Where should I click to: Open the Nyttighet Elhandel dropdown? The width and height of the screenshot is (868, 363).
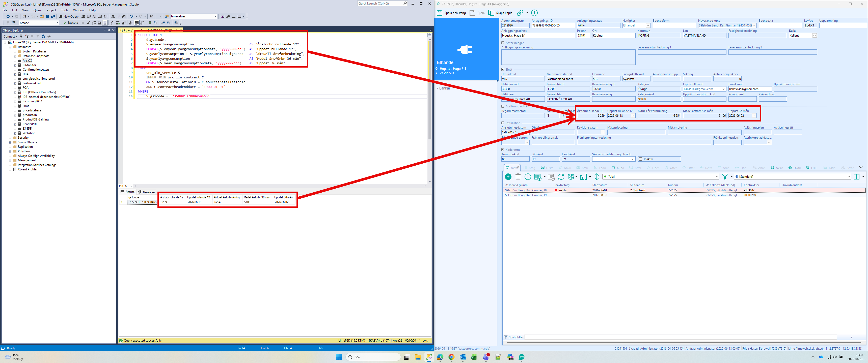[648, 26]
